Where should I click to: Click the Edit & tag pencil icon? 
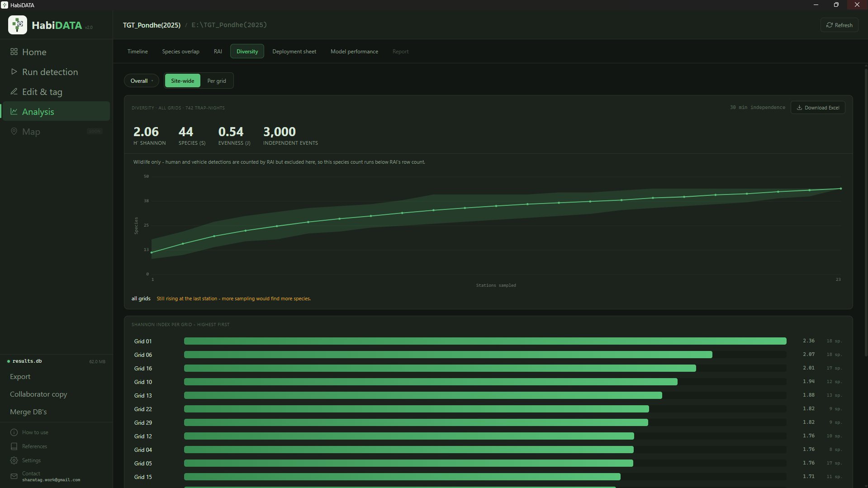coord(14,91)
